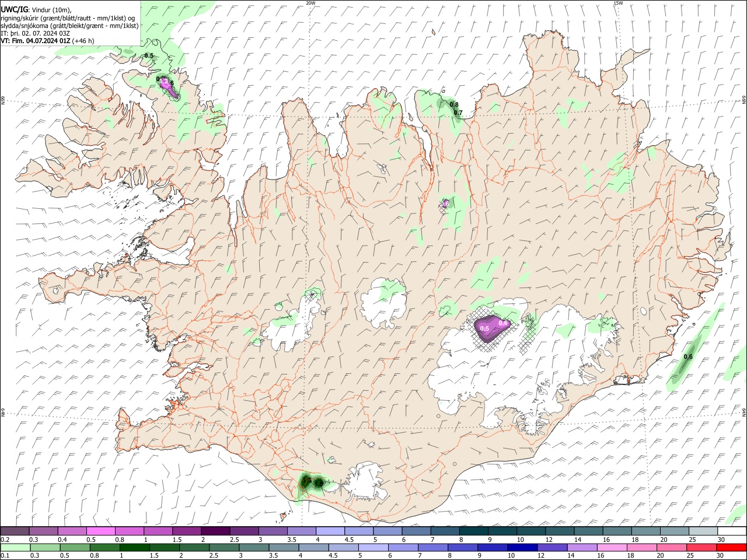The height and width of the screenshot is (560, 747).
Task: Select the lower legend pale green swatch labeled 0.1
Action: (15, 547)
